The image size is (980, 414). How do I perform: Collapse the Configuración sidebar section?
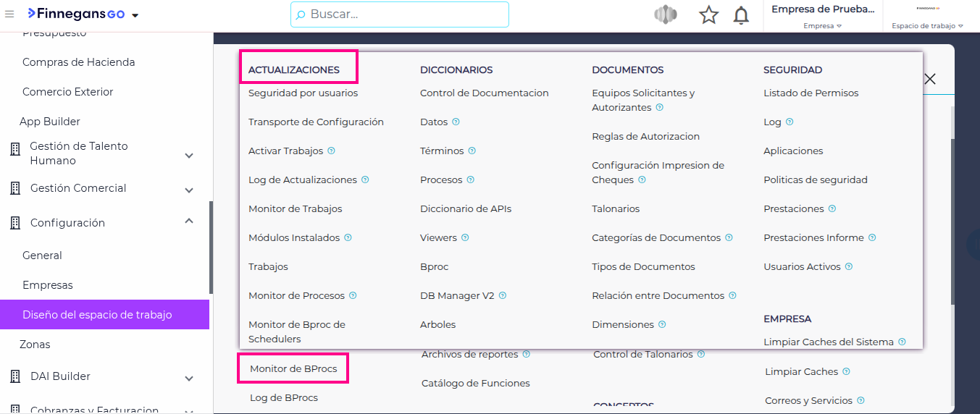pos(189,221)
